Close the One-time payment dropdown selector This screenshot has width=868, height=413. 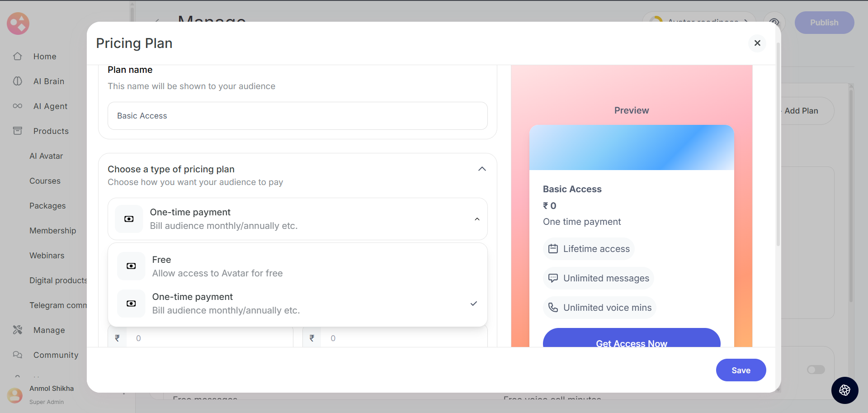[x=477, y=219]
